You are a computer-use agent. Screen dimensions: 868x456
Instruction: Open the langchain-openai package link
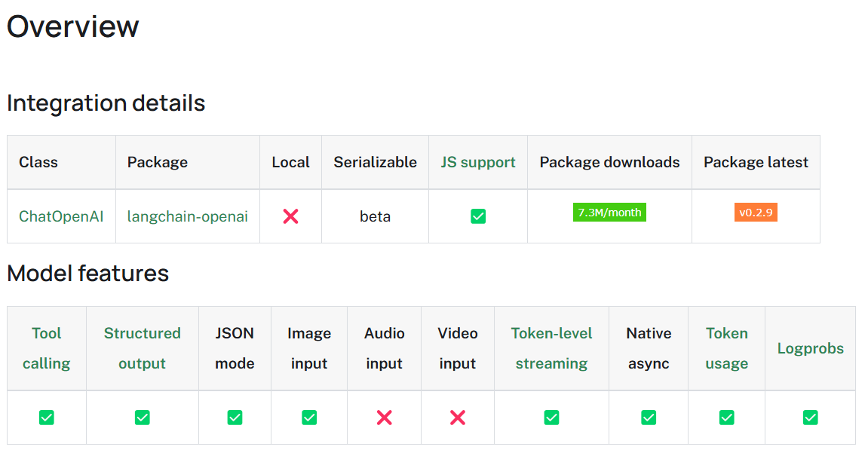tap(188, 216)
